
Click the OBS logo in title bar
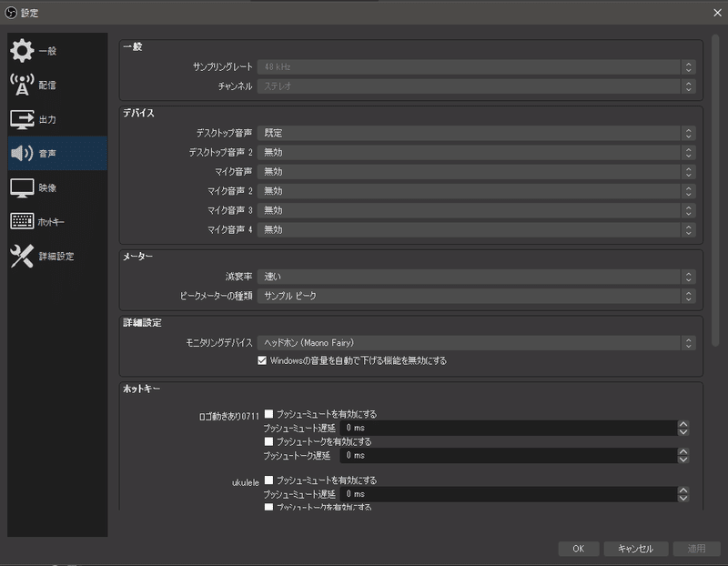point(11,13)
